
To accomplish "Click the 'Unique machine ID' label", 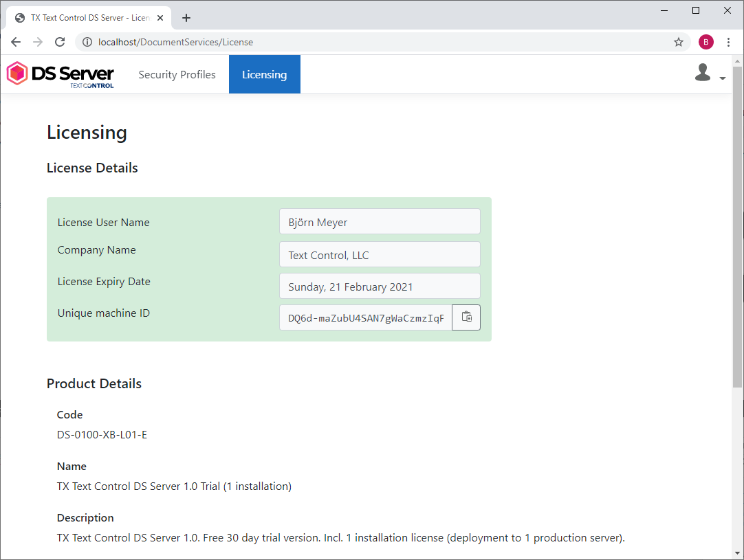I will tap(103, 313).
